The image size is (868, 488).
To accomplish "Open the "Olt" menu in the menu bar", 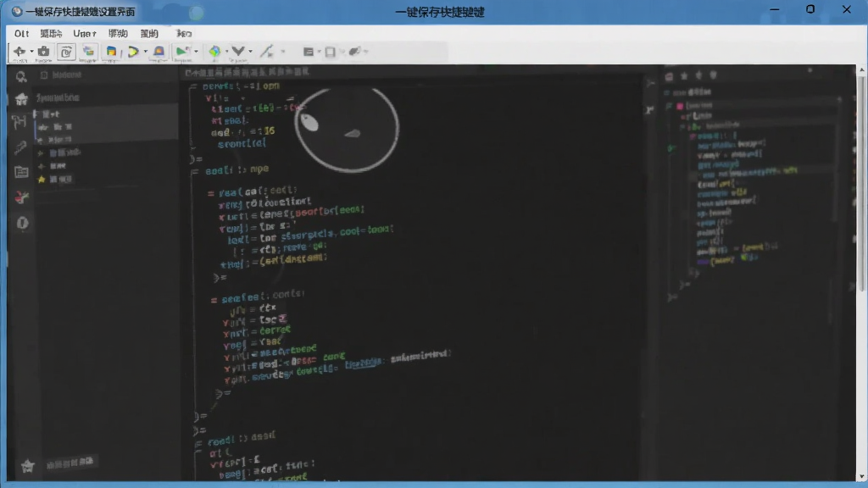I will 21,34.
